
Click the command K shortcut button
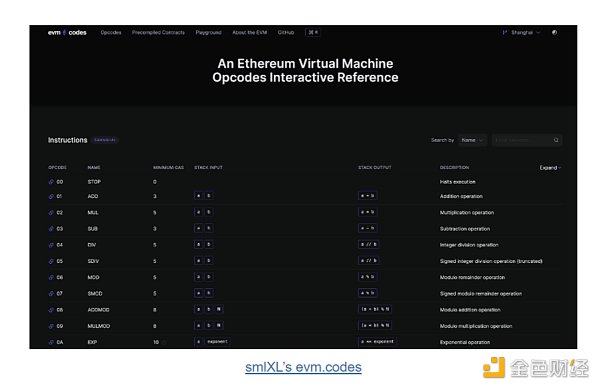tap(313, 33)
